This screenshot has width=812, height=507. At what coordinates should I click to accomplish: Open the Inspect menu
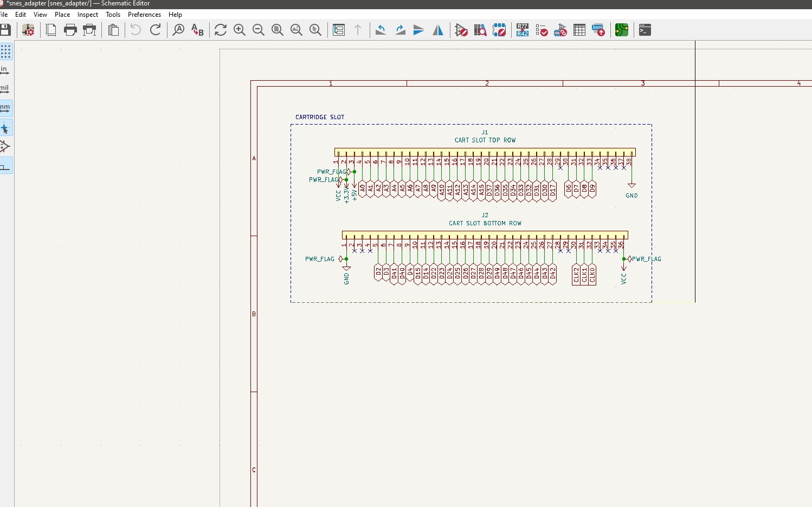pyautogui.click(x=88, y=15)
